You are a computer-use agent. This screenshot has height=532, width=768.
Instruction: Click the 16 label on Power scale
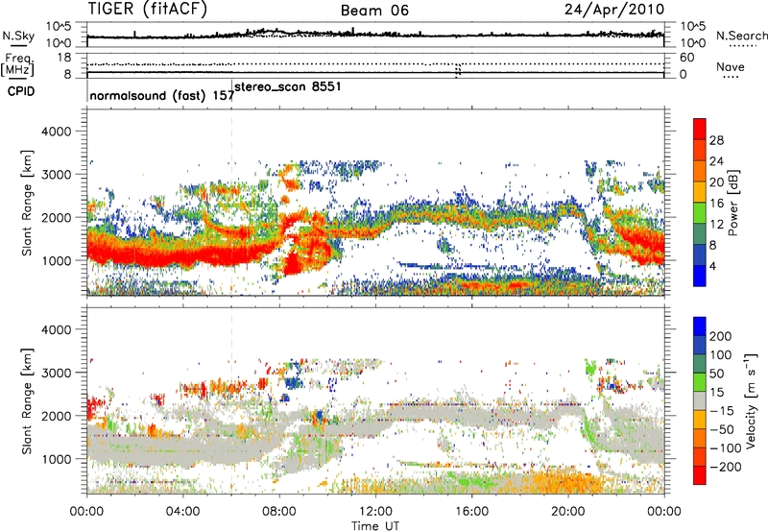(716, 204)
